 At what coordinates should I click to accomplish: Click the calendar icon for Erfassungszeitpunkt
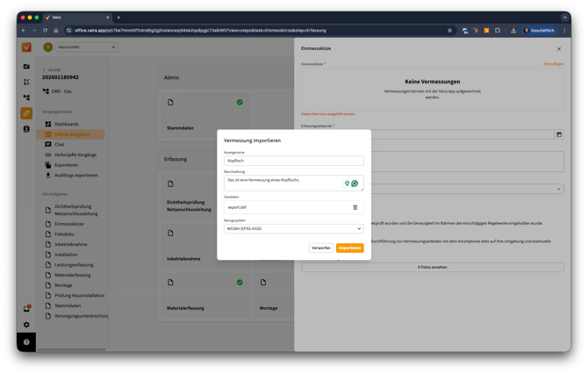click(559, 134)
